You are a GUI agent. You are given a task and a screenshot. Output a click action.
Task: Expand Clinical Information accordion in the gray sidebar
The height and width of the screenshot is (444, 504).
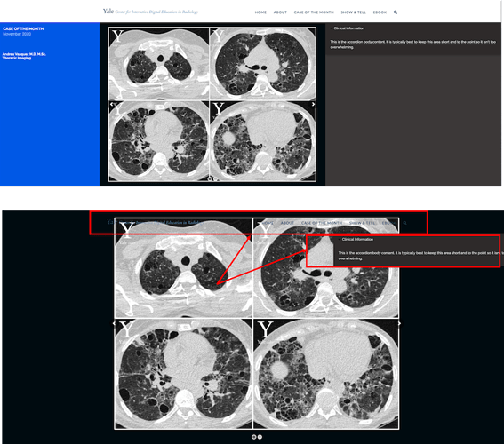click(x=348, y=28)
